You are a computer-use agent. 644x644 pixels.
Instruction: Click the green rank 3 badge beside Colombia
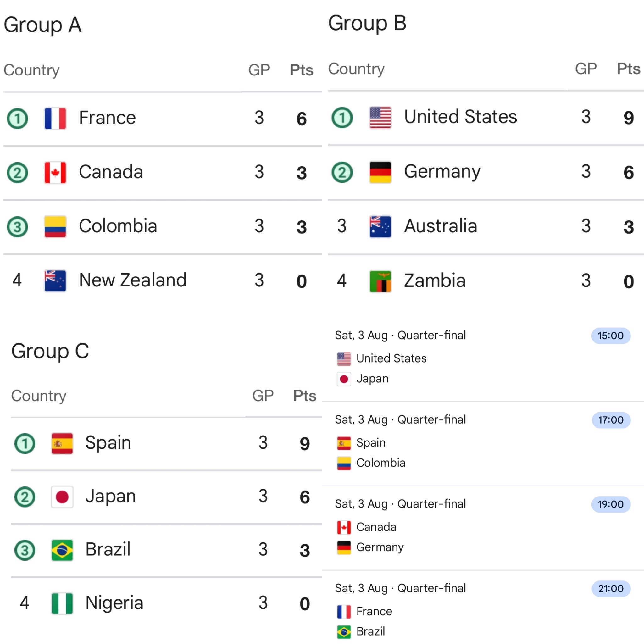[17, 227]
